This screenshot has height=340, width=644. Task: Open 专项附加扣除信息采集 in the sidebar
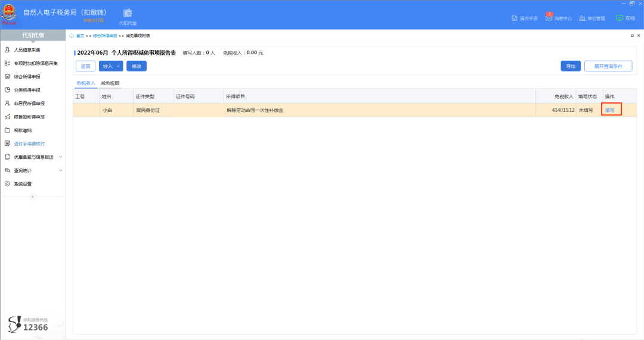coord(35,63)
